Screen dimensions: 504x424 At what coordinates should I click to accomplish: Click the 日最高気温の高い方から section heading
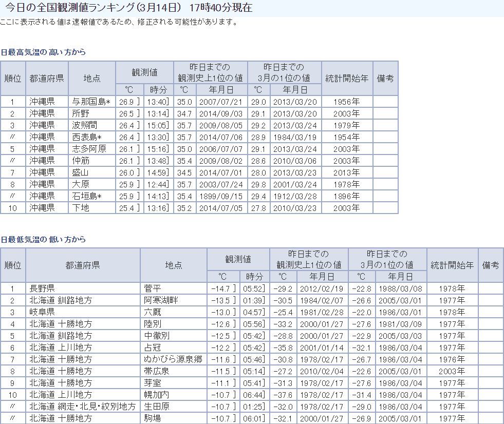point(43,52)
